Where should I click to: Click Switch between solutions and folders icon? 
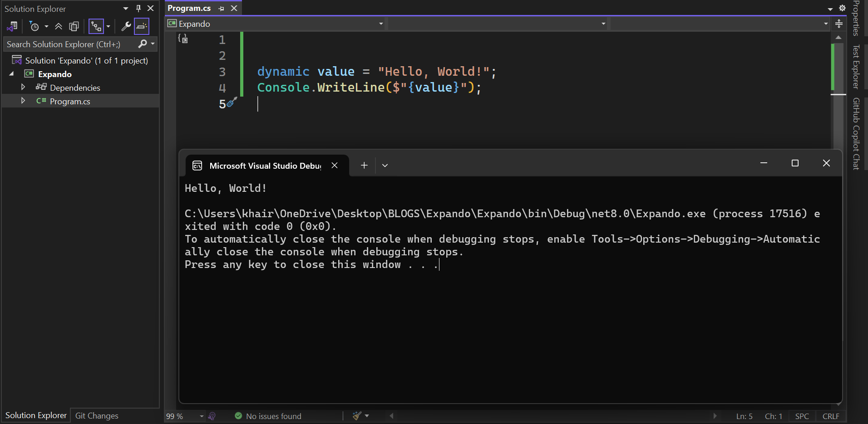click(x=12, y=27)
